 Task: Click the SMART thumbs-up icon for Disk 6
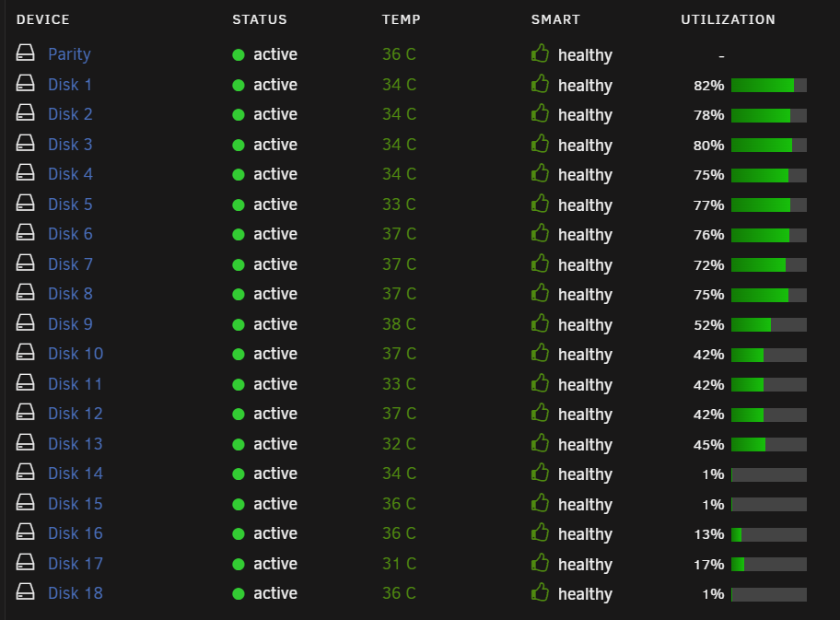click(x=540, y=233)
